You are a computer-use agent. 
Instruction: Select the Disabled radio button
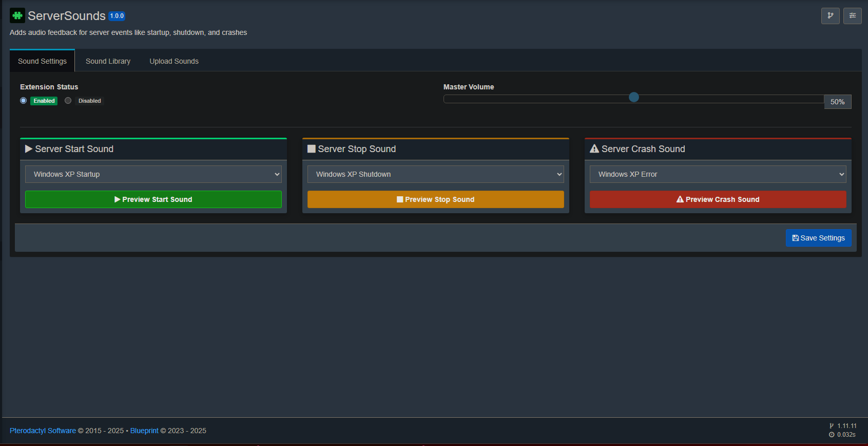point(68,101)
